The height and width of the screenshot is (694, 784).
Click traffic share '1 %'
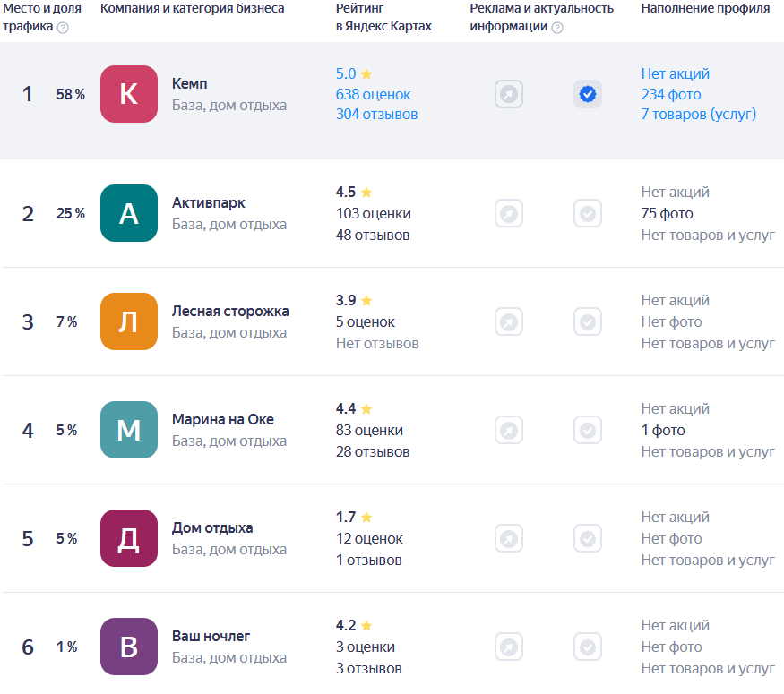pyautogui.click(x=66, y=647)
